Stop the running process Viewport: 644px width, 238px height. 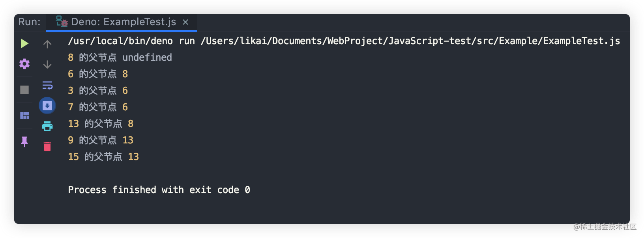(24, 90)
